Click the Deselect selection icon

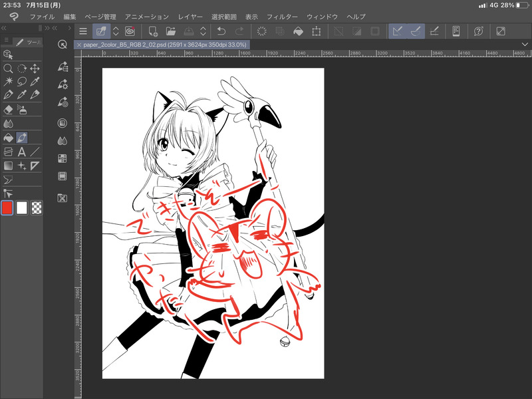338,31
